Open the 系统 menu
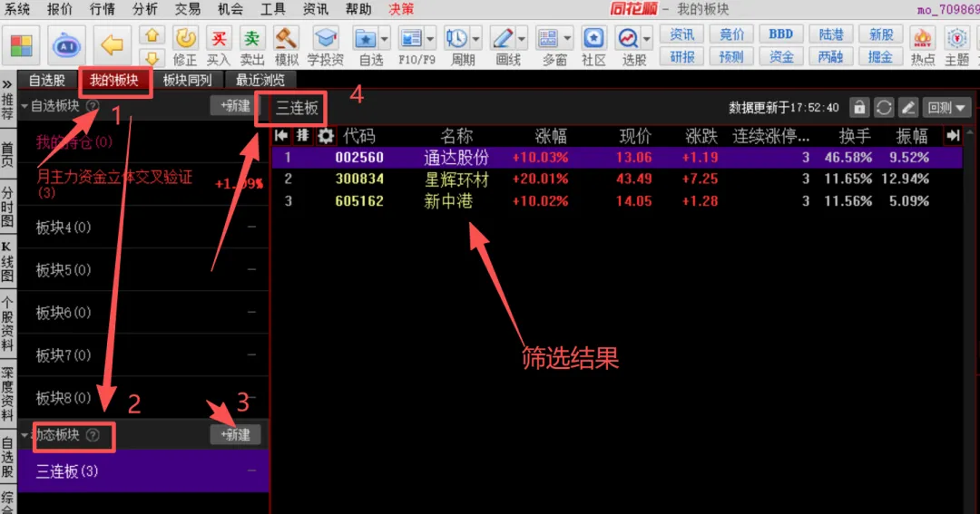The width and height of the screenshot is (980, 514). coord(17,9)
